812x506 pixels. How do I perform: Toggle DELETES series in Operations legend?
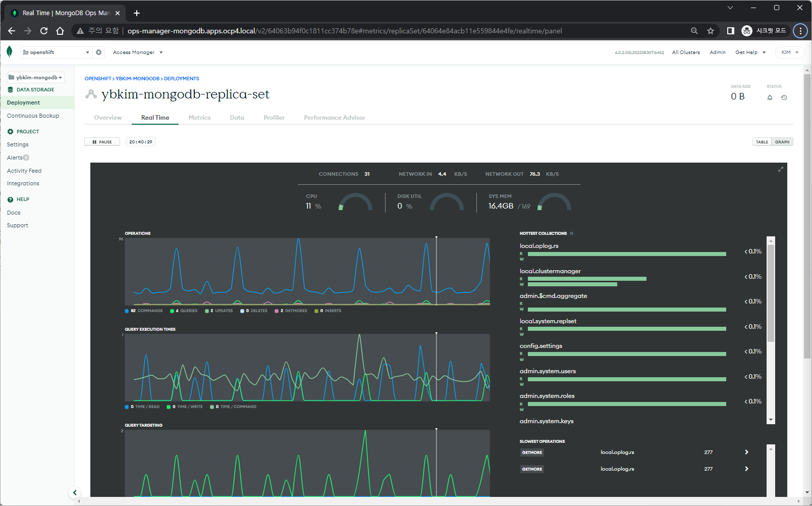[x=254, y=311]
